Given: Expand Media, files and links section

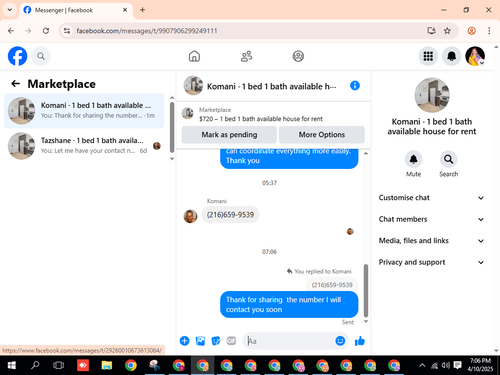Looking at the screenshot, I should point(431,241).
